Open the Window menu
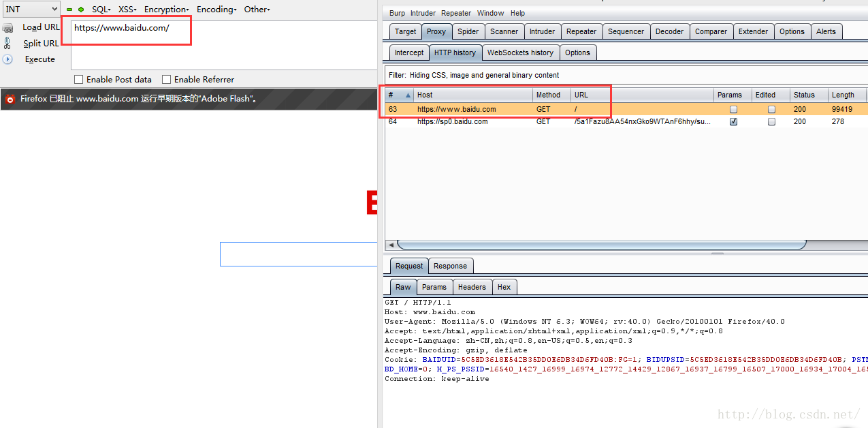The width and height of the screenshot is (868, 428). tap(490, 13)
